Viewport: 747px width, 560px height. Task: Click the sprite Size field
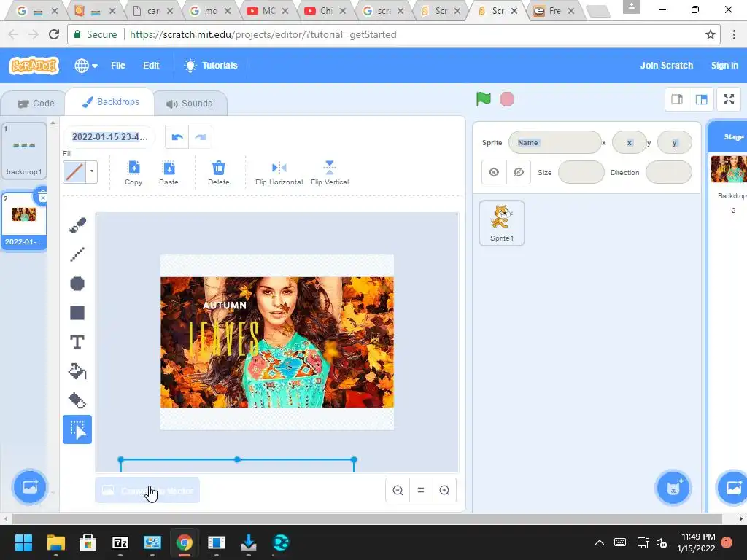click(581, 172)
